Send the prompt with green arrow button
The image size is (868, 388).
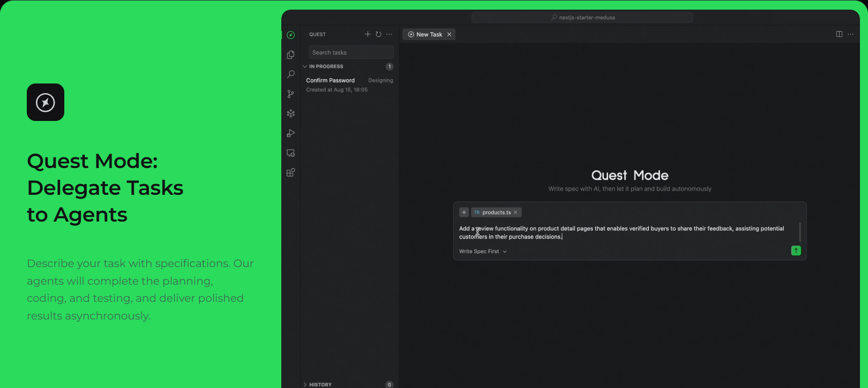point(796,250)
